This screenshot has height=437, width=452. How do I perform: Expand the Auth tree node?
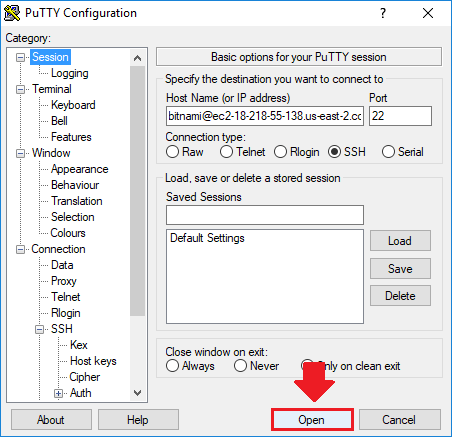[x=58, y=393]
